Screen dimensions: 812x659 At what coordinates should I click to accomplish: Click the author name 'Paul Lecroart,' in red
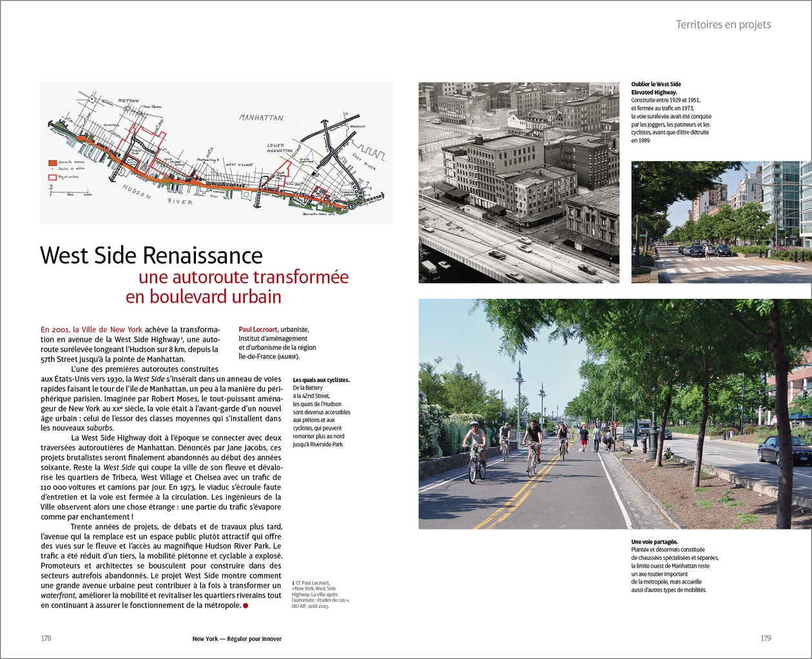(x=258, y=329)
